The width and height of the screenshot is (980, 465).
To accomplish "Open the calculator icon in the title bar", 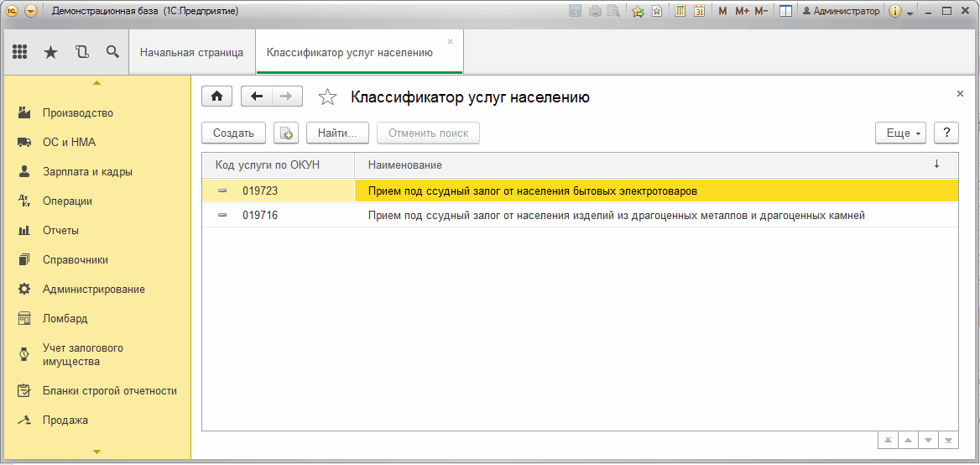I will (680, 11).
